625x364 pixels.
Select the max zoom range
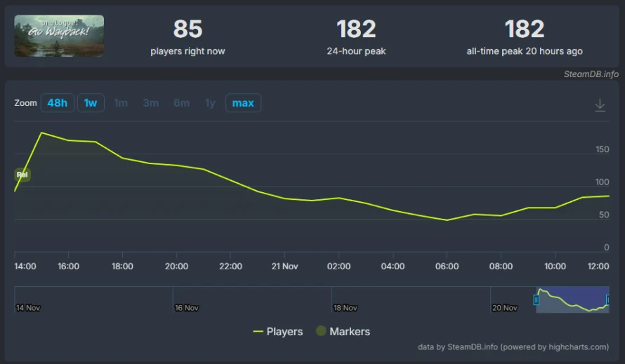[x=243, y=103]
